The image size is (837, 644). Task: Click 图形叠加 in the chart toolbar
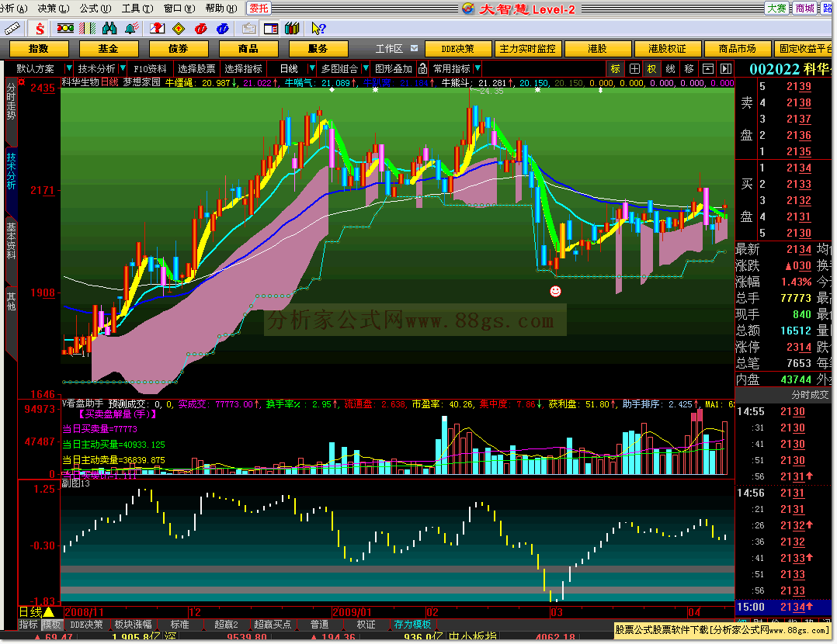pyautogui.click(x=394, y=69)
